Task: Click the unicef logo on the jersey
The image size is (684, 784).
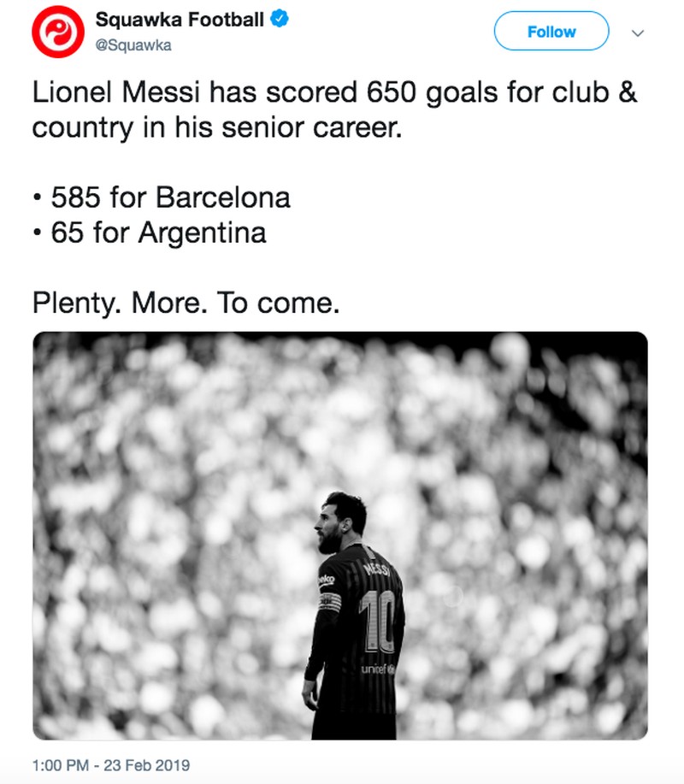Action: coord(375,669)
